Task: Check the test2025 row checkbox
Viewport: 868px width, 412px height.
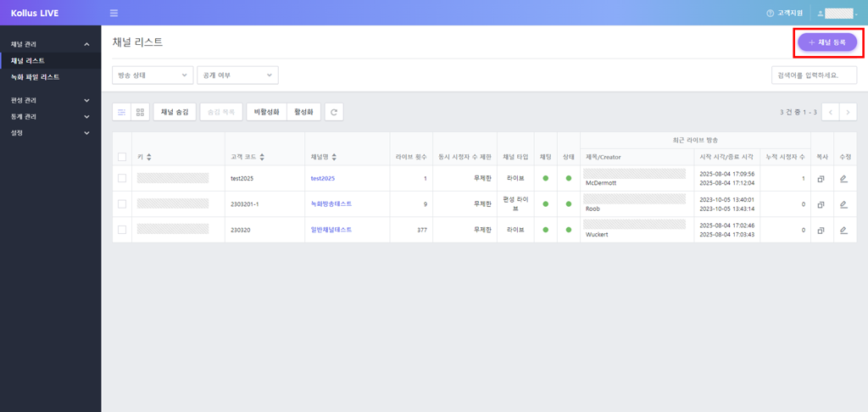Action: click(122, 179)
